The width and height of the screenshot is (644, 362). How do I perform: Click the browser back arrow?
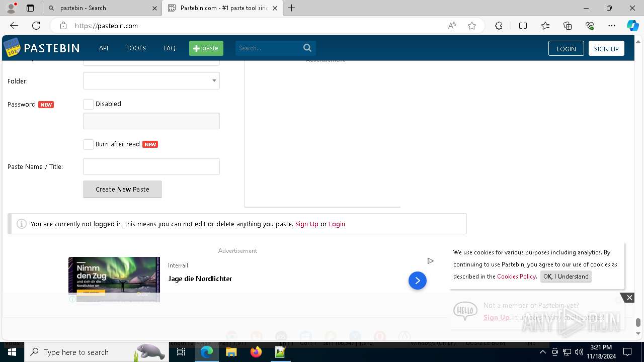click(14, 26)
